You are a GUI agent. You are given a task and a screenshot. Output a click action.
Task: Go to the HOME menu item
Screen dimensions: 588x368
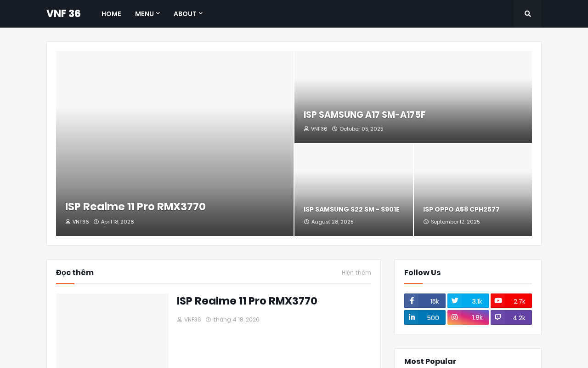pos(111,14)
